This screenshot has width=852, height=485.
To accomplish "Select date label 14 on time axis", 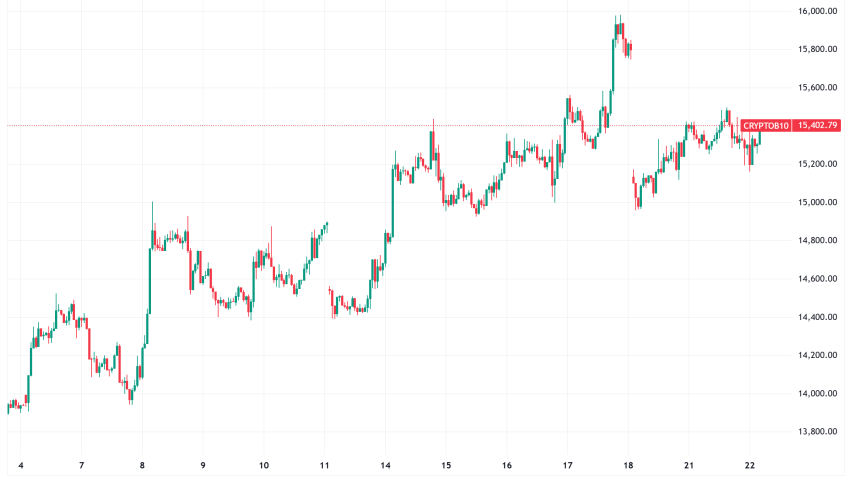I will tap(385, 466).
